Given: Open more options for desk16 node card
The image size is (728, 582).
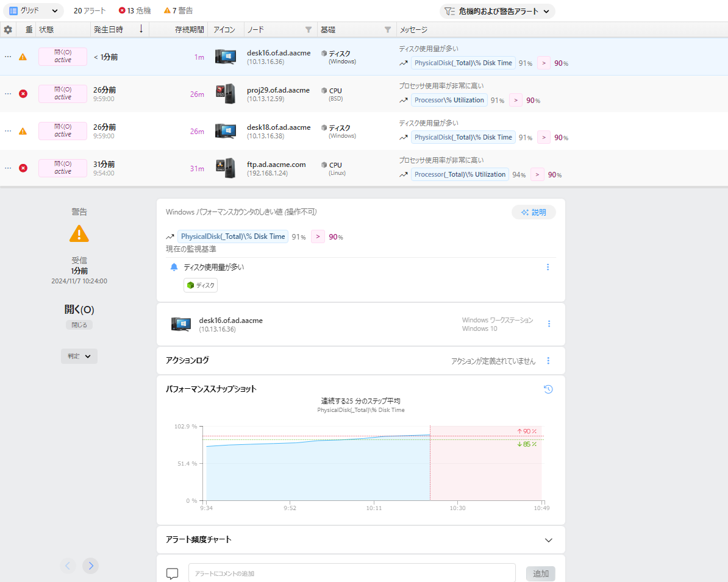Looking at the screenshot, I should pyautogui.click(x=549, y=324).
